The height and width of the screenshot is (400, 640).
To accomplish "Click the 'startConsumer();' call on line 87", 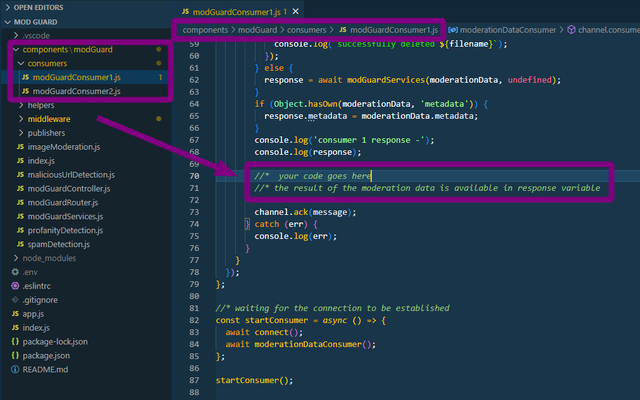I will [254, 380].
